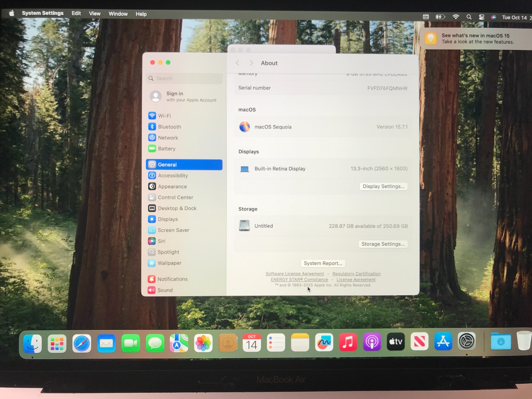
Task: Open the System Report
Action: (323, 263)
